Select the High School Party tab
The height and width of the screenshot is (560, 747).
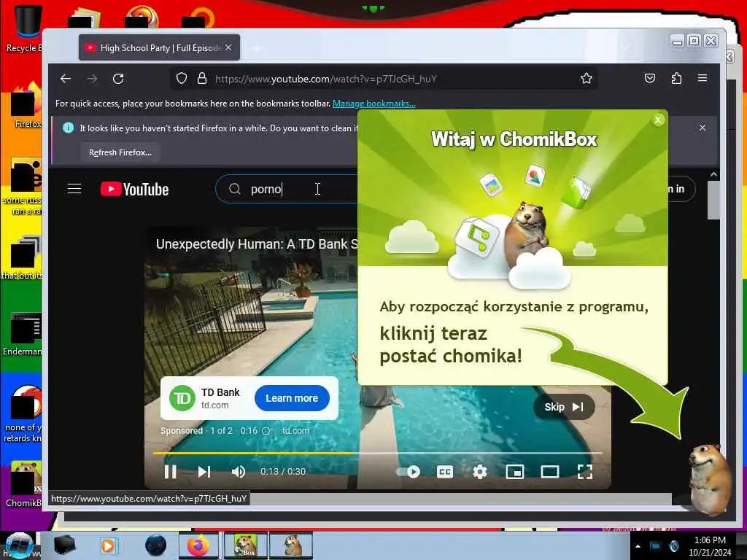point(159,47)
